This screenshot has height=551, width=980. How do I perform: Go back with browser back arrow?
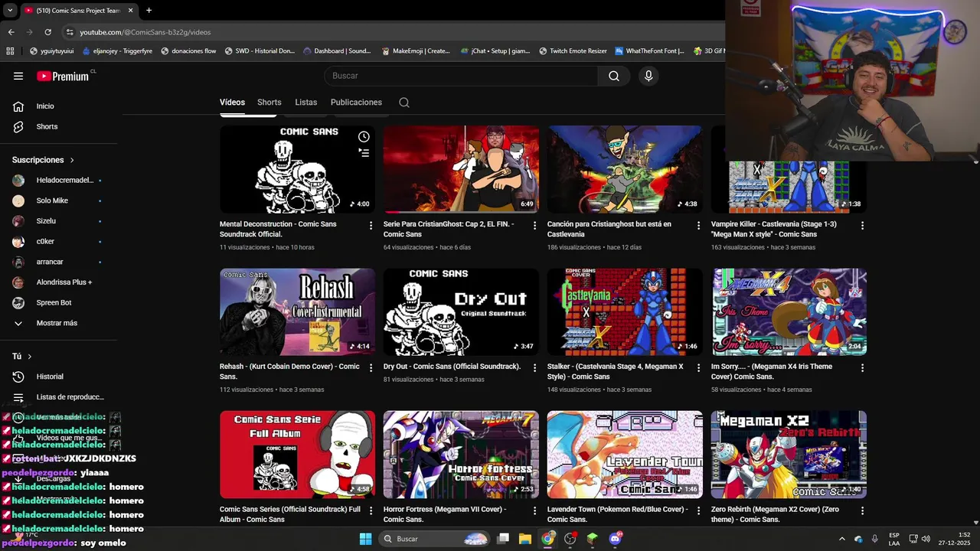tap(11, 32)
